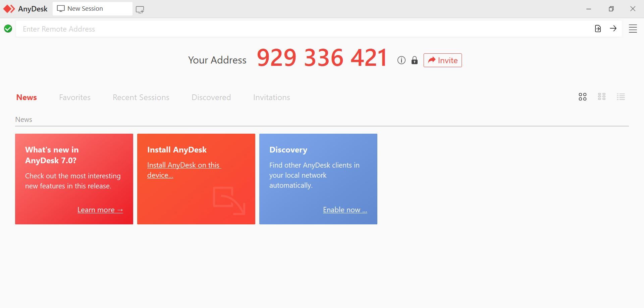The image size is (644, 308).
Task: Click the Invite button
Action: point(442,60)
